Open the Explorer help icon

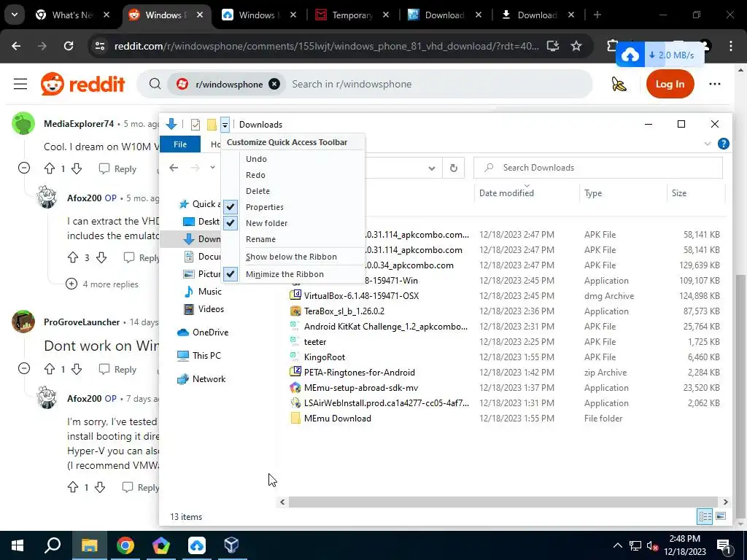[723, 144]
